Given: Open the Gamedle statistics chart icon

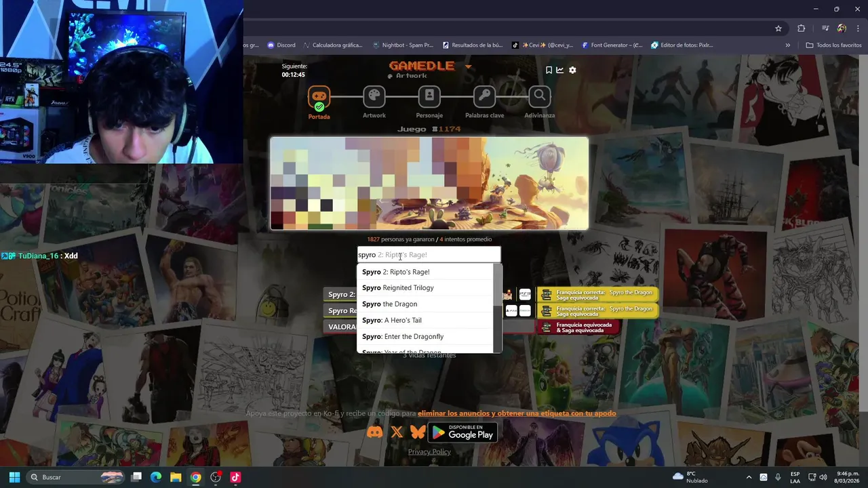Looking at the screenshot, I should point(560,70).
